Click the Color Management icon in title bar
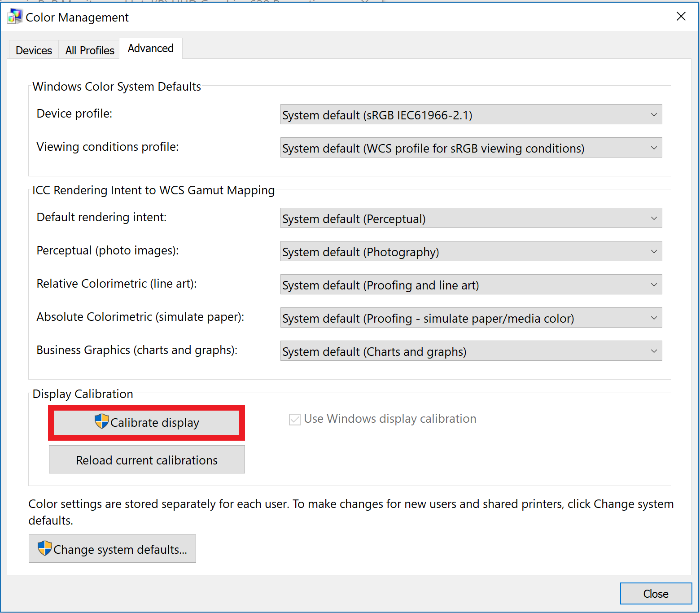The width and height of the screenshot is (700, 613). (x=14, y=16)
